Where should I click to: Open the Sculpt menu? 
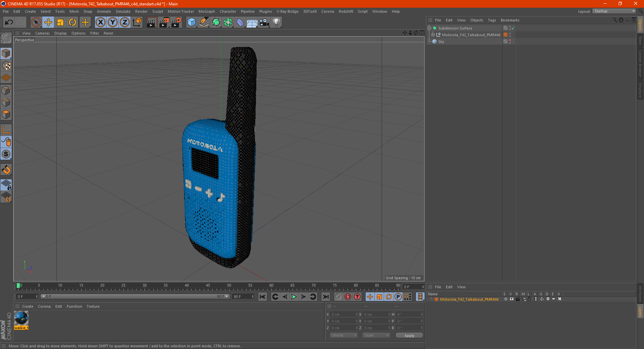(x=157, y=11)
